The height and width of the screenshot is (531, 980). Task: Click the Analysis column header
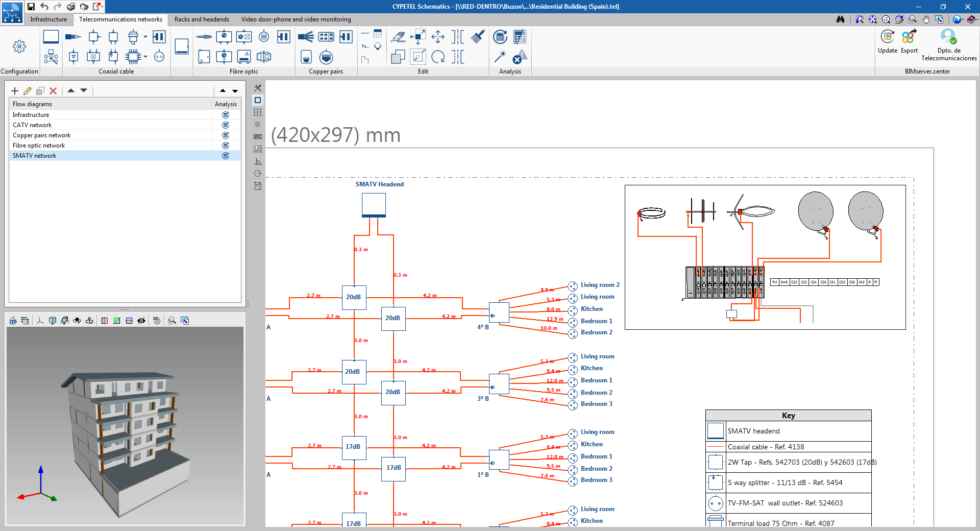click(x=226, y=104)
